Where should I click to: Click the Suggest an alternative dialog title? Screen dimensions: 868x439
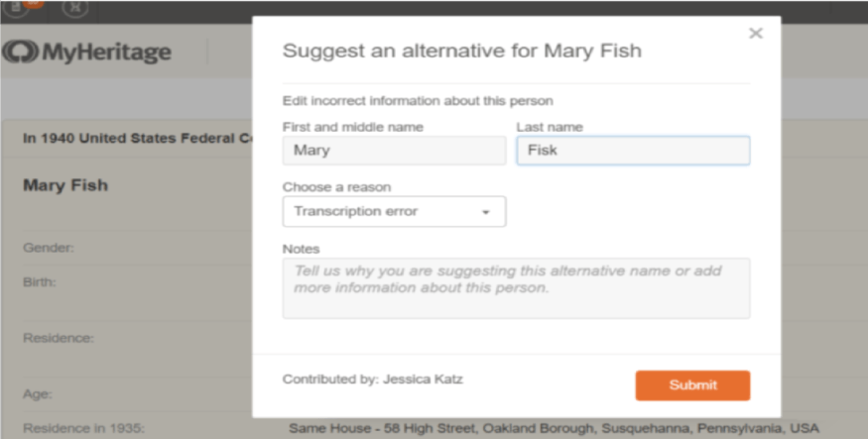(462, 51)
